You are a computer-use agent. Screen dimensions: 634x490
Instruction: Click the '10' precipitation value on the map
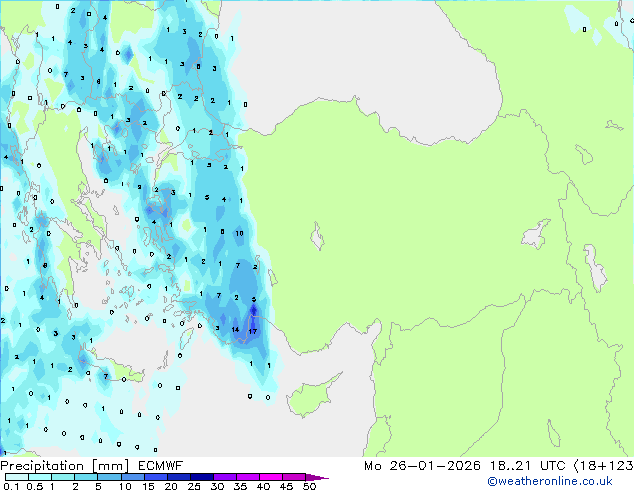coord(239,233)
